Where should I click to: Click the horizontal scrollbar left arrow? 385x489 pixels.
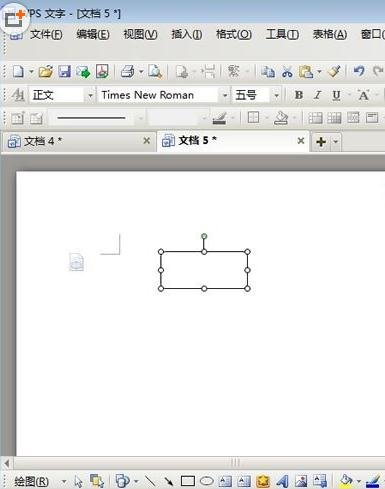coord(7,463)
